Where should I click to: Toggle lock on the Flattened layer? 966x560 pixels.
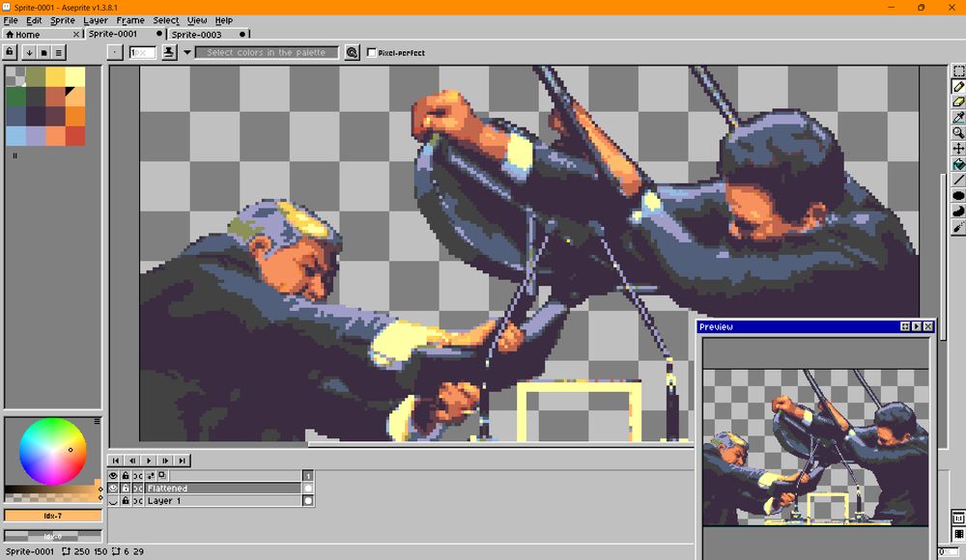tap(126, 488)
